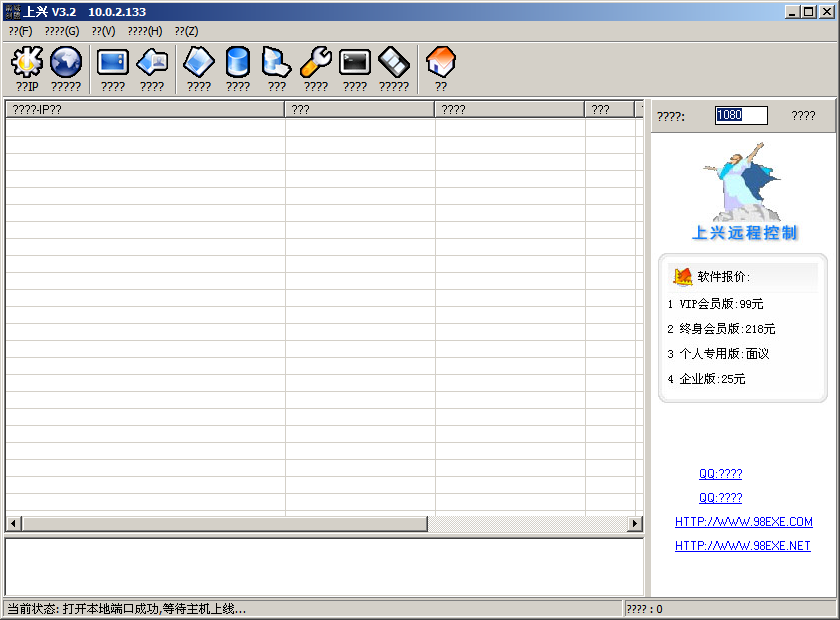This screenshot has height=620, width=840.
Task: Click the column header containing IP
Action: (x=145, y=109)
